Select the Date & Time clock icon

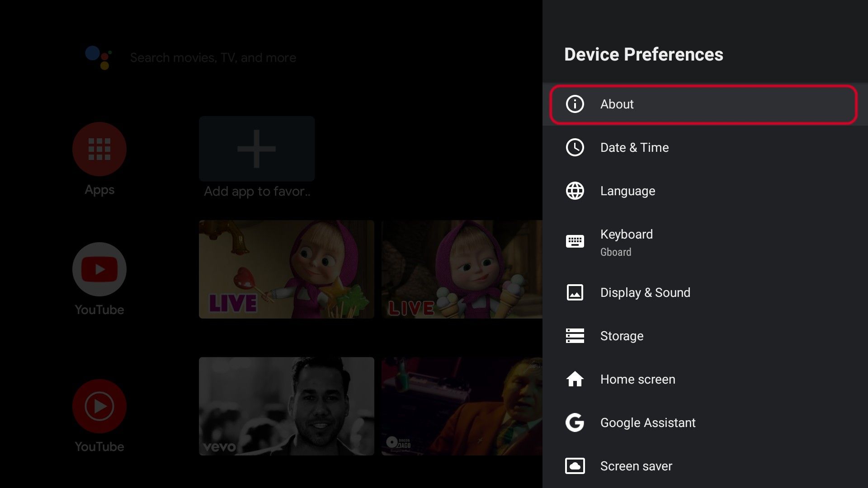point(575,147)
